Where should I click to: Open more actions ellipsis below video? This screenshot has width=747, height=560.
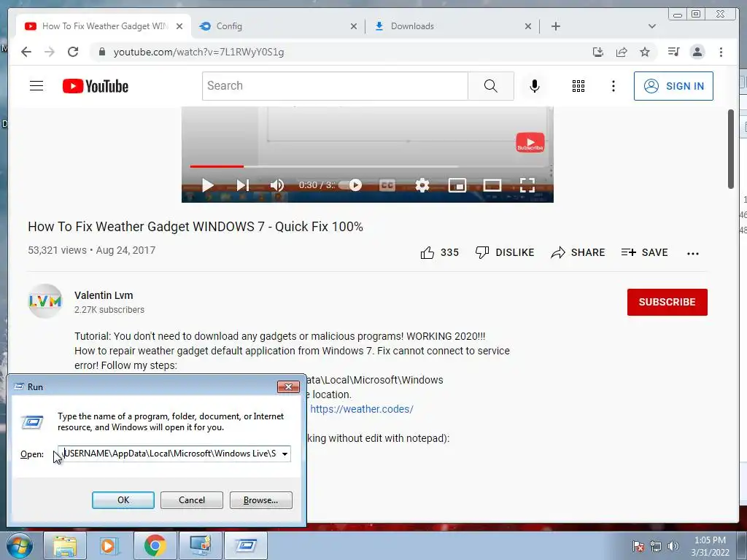tap(693, 253)
